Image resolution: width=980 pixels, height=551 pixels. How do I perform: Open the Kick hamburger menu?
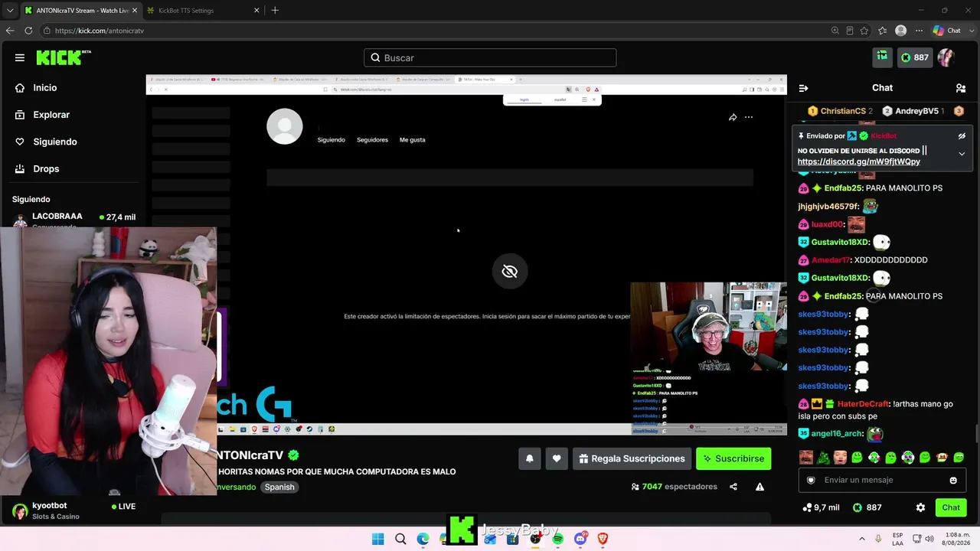pyautogui.click(x=20, y=57)
